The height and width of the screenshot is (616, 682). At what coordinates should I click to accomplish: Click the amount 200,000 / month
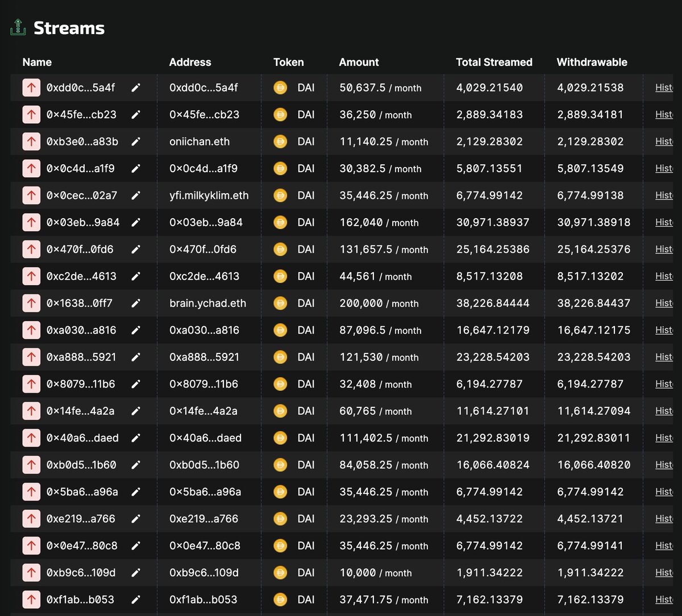[379, 303]
